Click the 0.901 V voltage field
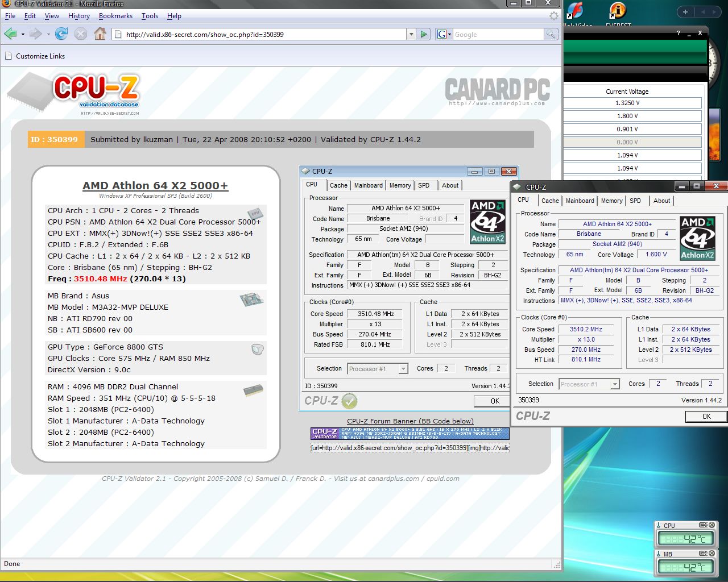The width and height of the screenshot is (728, 582). coord(631,129)
